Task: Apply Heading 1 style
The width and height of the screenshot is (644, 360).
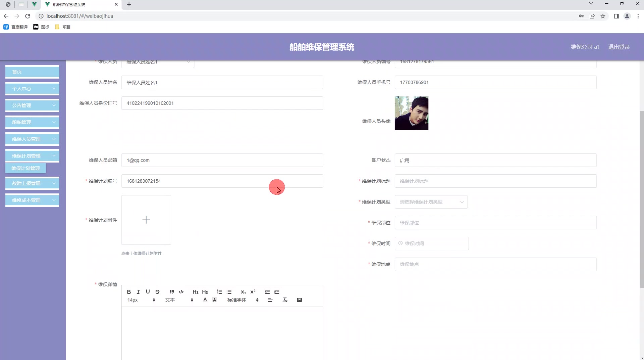Action: (x=196, y=292)
